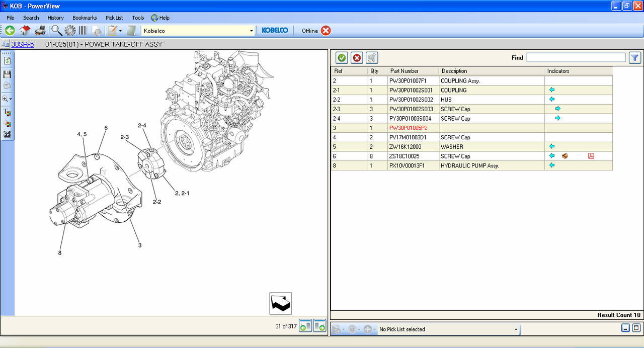644x348 pixels.
Task: Click the blue filter funnel icon
Action: (x=635, y=58)
